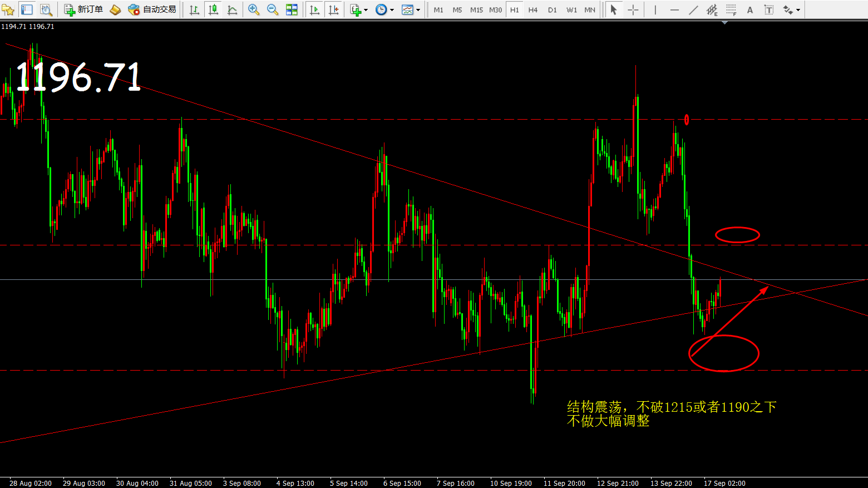Click the large 1196.71 price label

[x=78, y=77]
